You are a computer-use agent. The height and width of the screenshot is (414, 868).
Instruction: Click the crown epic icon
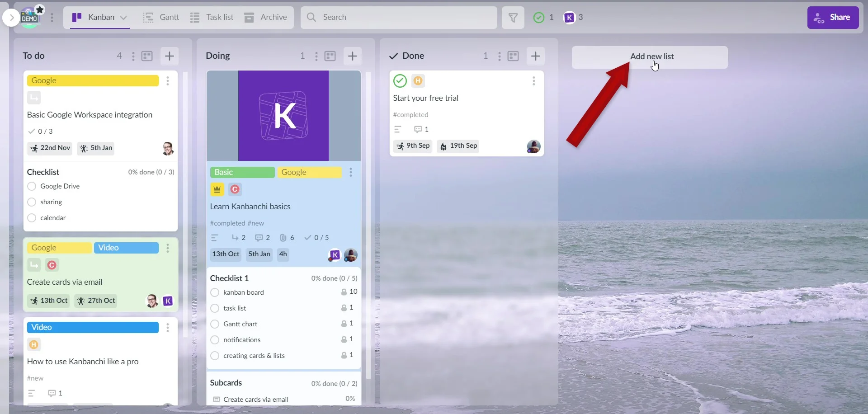[x=217, y=189]
